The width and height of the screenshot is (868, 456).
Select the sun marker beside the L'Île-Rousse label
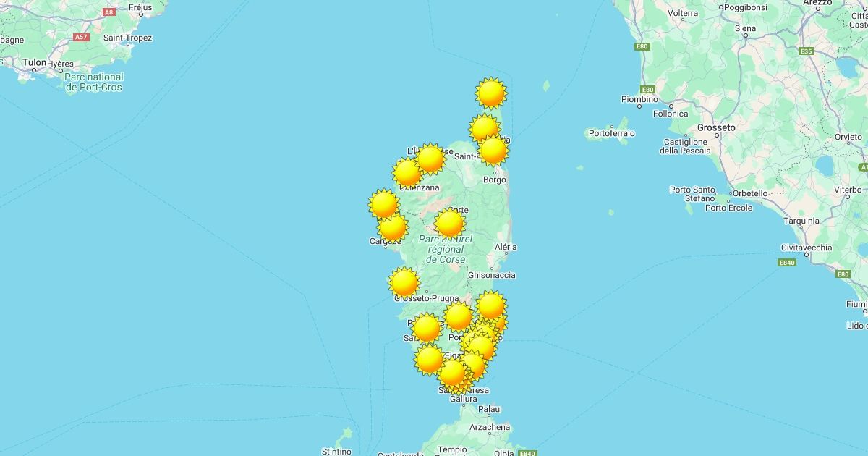pos(430,159)
